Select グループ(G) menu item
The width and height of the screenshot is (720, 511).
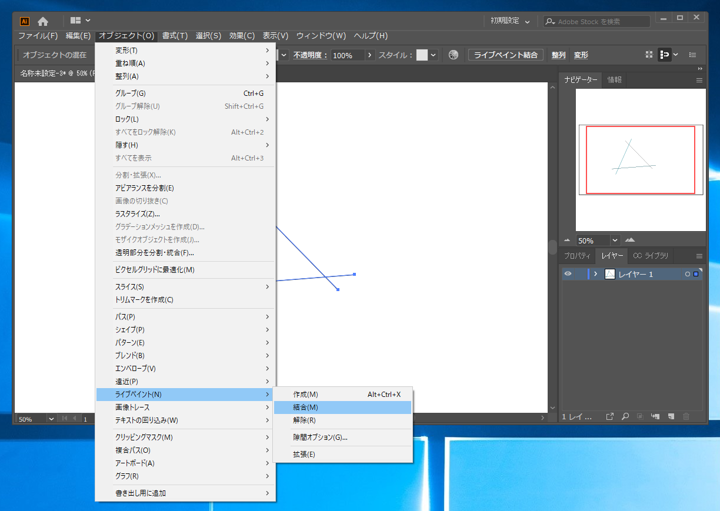pos(186,93)
